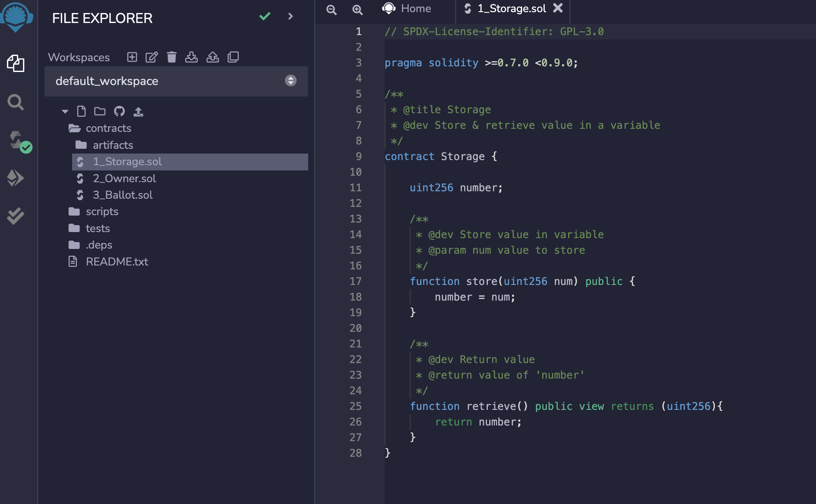Screen dimensions: 816x504
Task: Open 3_Ballot.sol file
Action: 115,195
